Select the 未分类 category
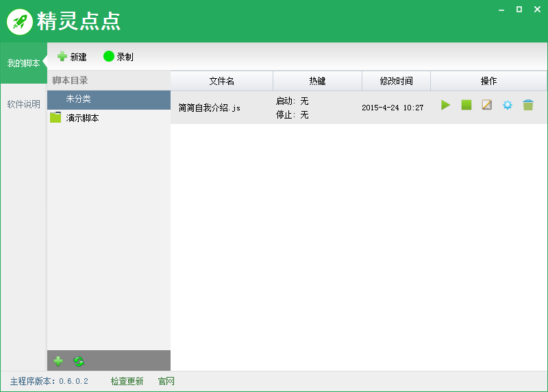 78,99
